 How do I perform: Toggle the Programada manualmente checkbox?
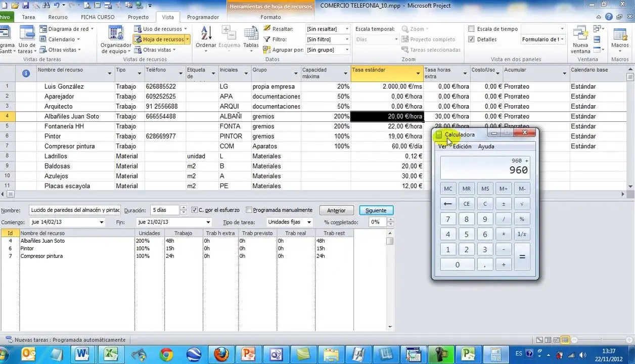click(x=249, y=210)
